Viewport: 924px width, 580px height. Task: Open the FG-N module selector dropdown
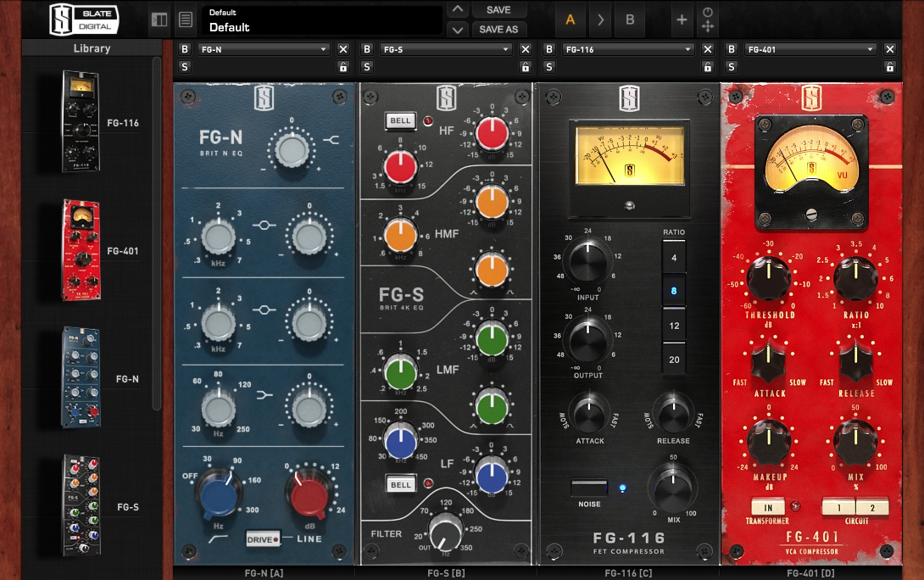(264, 49)
